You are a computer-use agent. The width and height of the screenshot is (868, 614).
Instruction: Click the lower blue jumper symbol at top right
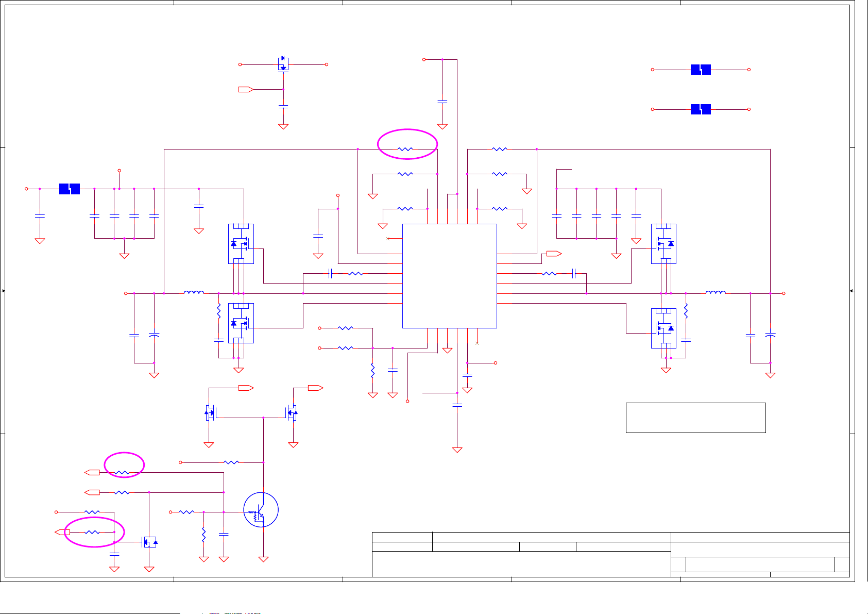701,109
